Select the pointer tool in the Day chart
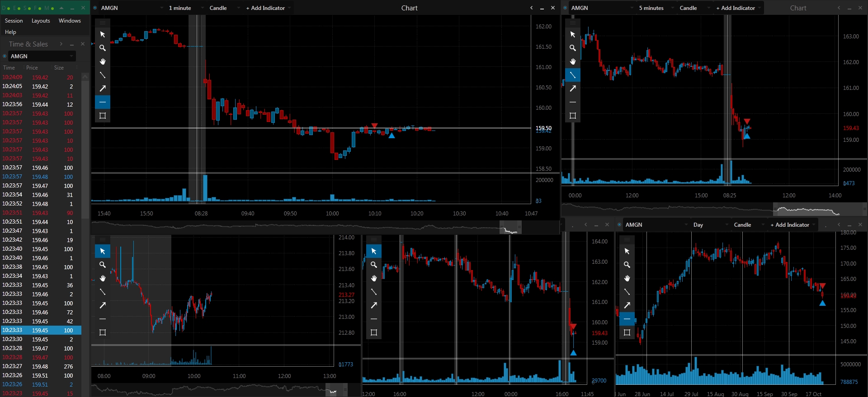The height and width of the screenshot is (397, 868). pyautogui.click(x=627, y=251)
